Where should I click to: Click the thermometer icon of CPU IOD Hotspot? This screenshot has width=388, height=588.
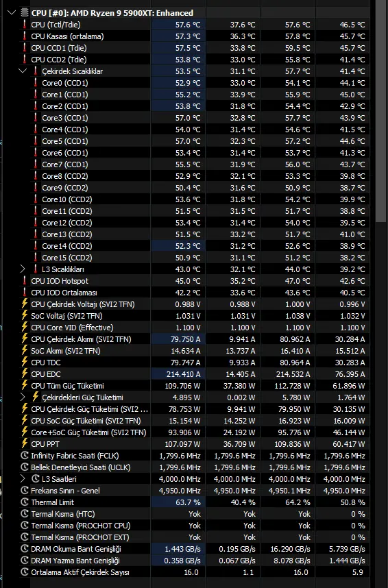click(25, 280)
